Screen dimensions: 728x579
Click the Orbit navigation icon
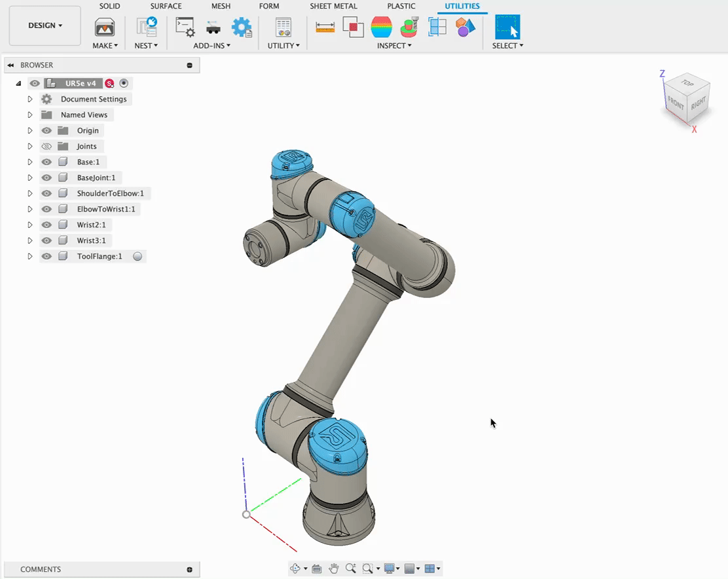click(x=295, y=569)
